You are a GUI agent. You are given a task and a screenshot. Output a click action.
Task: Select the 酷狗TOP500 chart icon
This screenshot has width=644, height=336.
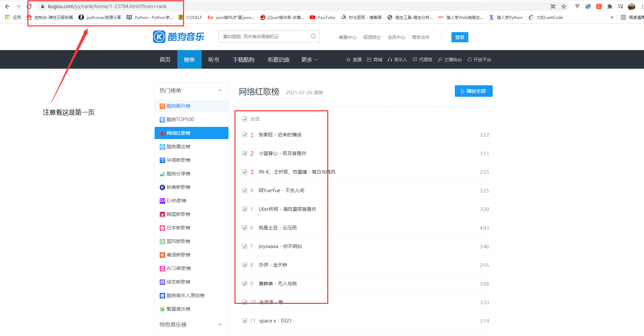click(162, 119)
